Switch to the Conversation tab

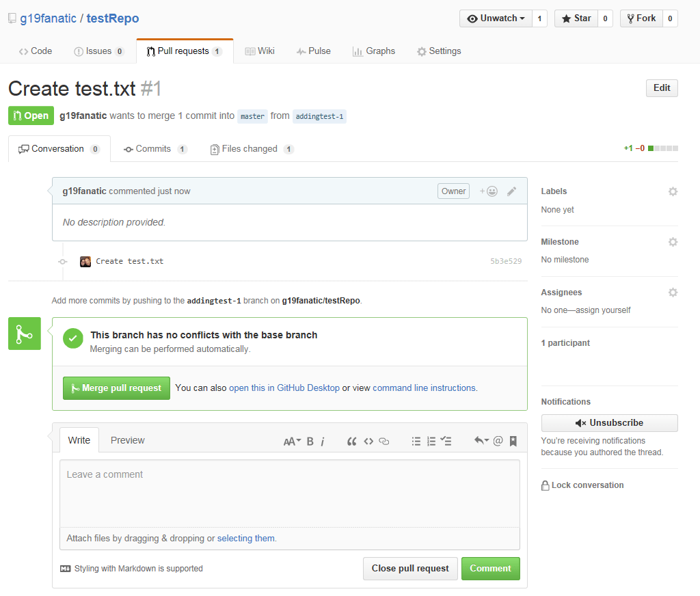click(x=59, y=149)
